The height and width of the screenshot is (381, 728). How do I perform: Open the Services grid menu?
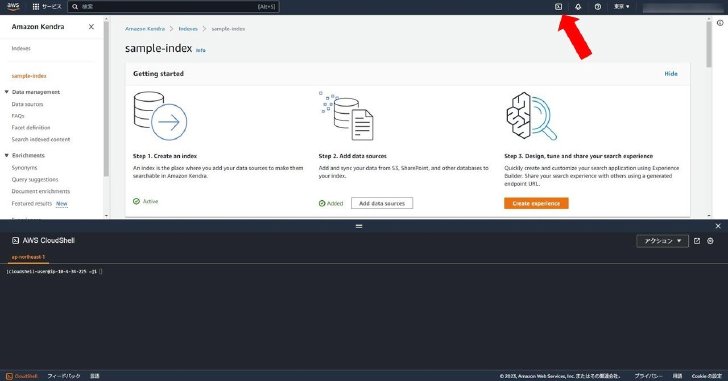(x=46, y=6)
